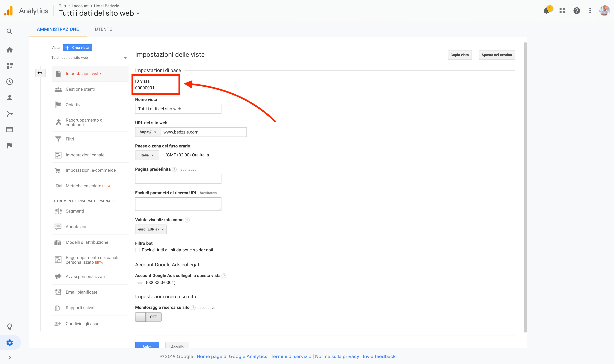Open Impostazioni canale menu item
Viewport: 614px width, 364px height.
coord(90,155)
